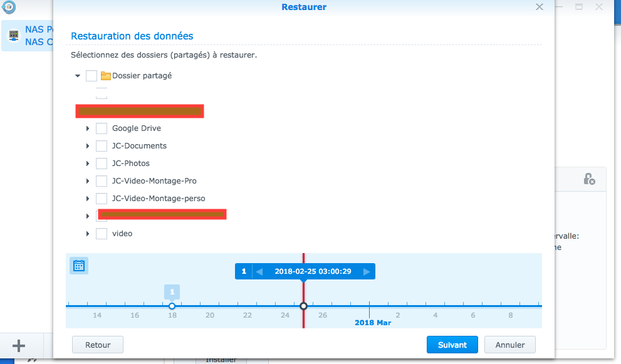Click the Hyper Backup app logo icon
Viewport: 621px width, 364px height.
point(8,6)
